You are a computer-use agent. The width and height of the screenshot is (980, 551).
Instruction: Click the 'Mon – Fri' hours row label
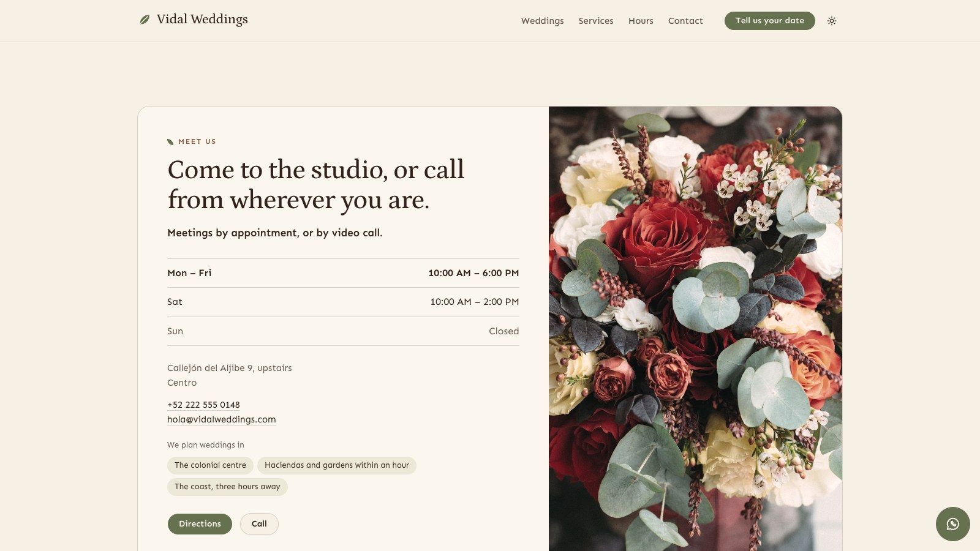pos(189,273)
